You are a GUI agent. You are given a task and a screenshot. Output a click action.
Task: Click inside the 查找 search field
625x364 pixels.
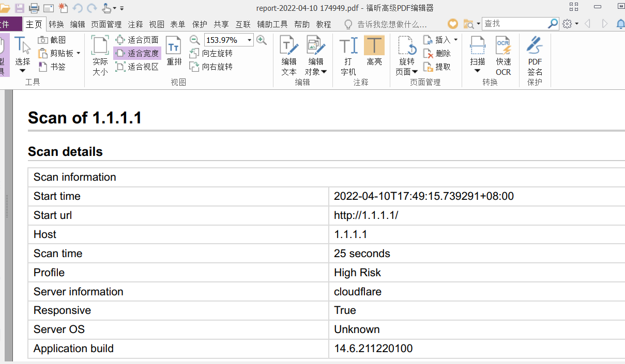(x=517, y=24)
